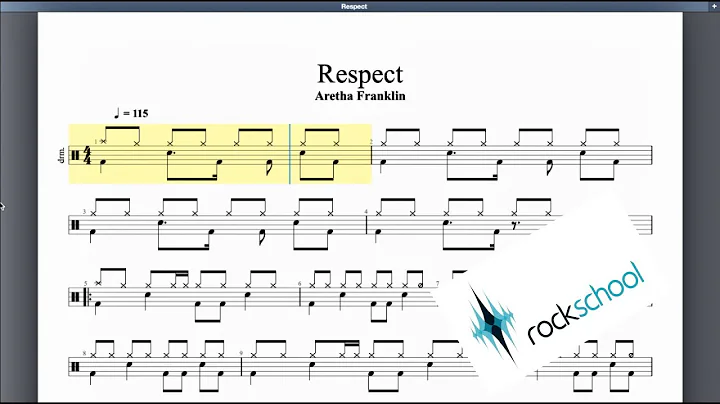This screenshot has width=720, height=404.
Task: Select measure number 4
Action: [366, 212]
